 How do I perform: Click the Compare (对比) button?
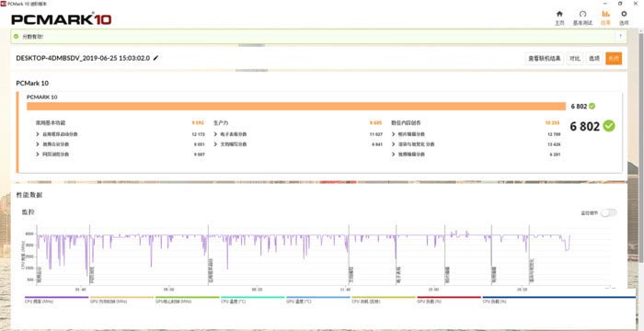(x=575, y=59)
